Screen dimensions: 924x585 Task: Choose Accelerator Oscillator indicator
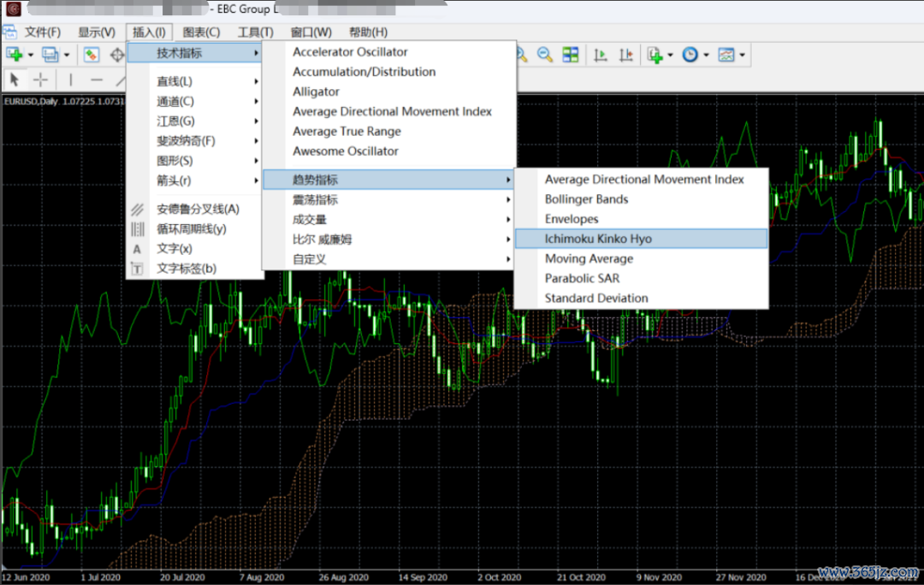(x=389, y=52)
